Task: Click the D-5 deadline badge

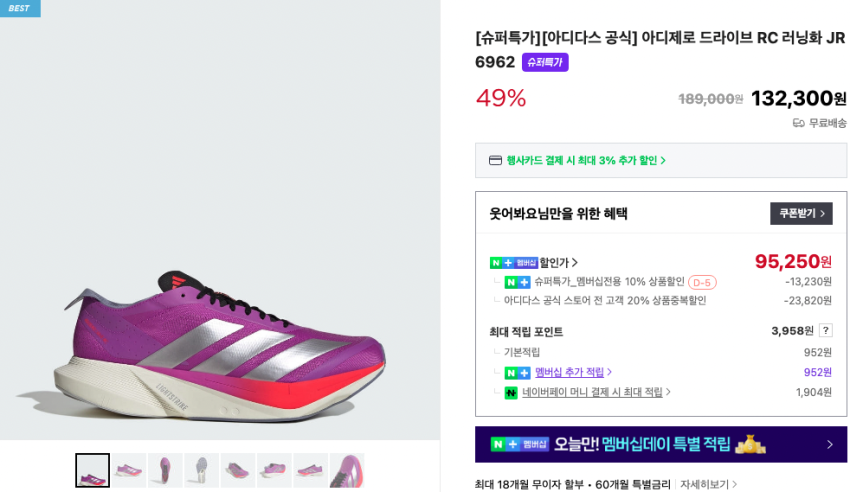Action: point(702,283)
